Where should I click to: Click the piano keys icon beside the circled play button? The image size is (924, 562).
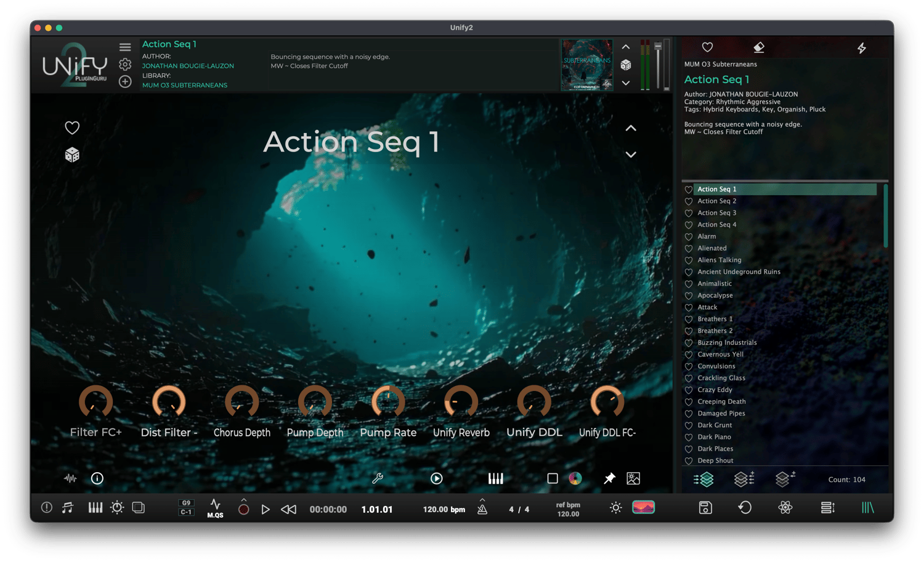496,478
